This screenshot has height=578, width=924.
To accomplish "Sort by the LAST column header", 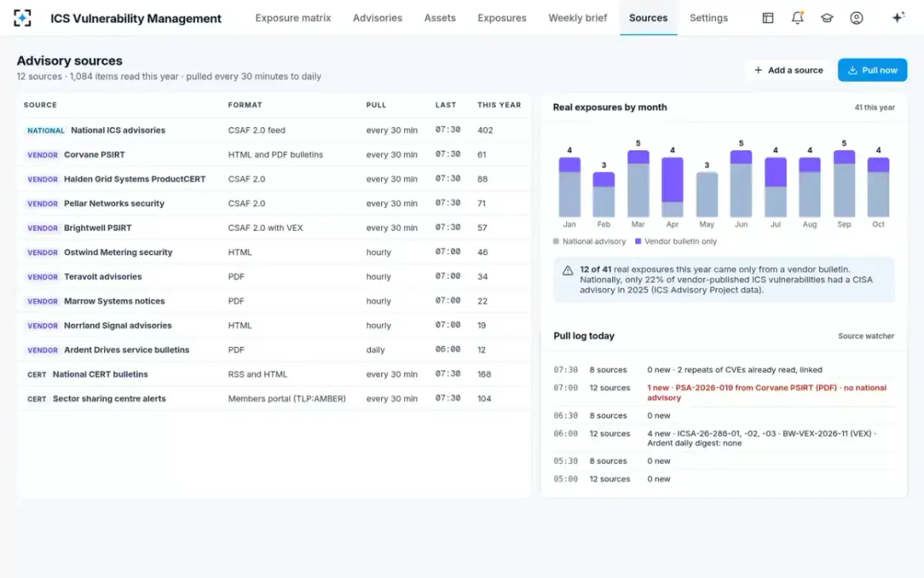I will coord(446,105).
